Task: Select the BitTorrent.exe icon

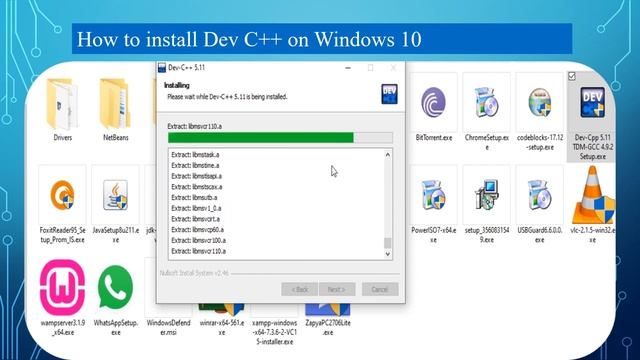Action: click(433, 102)
